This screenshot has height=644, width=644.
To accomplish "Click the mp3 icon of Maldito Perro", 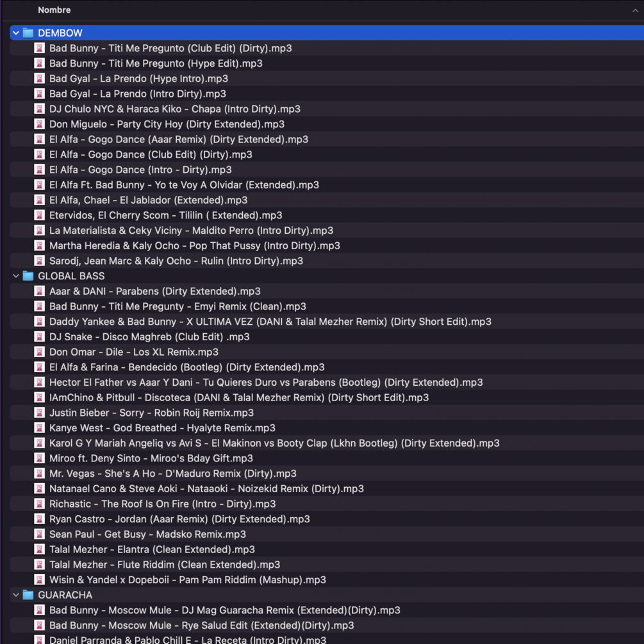I will (x=40, y=231).
